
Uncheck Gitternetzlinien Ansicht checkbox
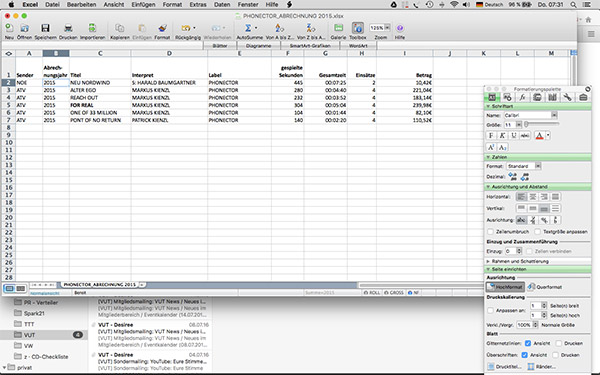coord(528,343)
